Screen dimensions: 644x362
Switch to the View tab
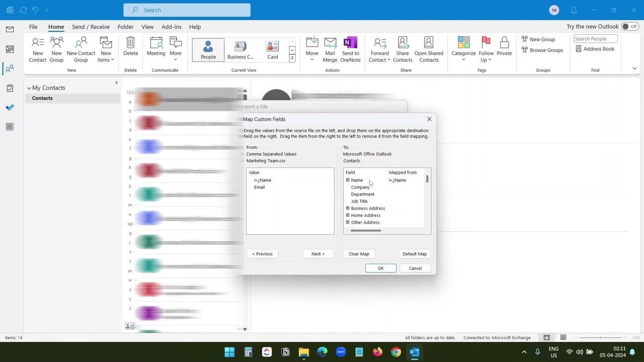(147, 27)
